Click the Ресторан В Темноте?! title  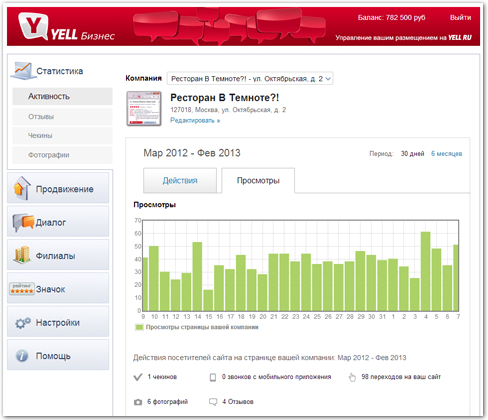[225, 98]
